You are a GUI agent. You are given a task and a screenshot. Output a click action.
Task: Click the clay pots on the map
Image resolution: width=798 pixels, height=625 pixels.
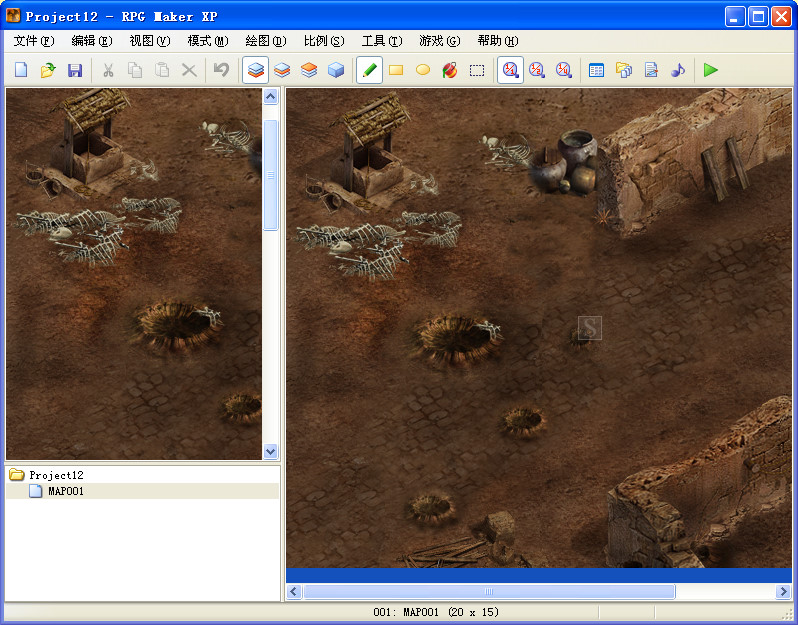click(x=565, y=163)
